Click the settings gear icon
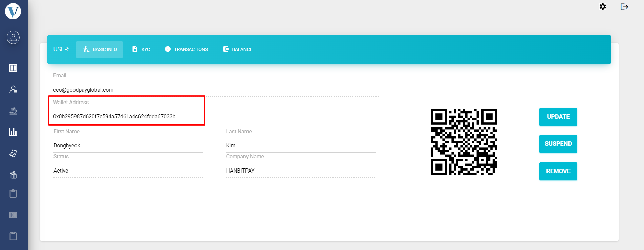The width and height of the screenshot is (644, 250). 603,7
